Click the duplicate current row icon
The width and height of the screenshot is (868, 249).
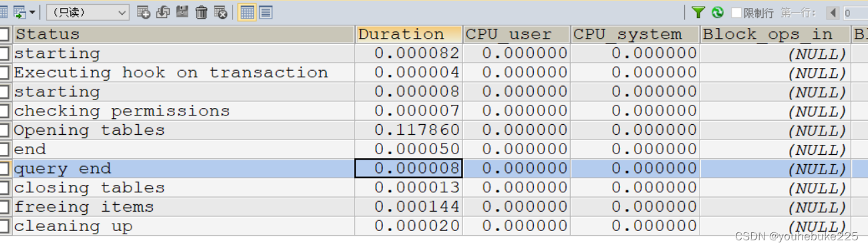tap(162, 12)
